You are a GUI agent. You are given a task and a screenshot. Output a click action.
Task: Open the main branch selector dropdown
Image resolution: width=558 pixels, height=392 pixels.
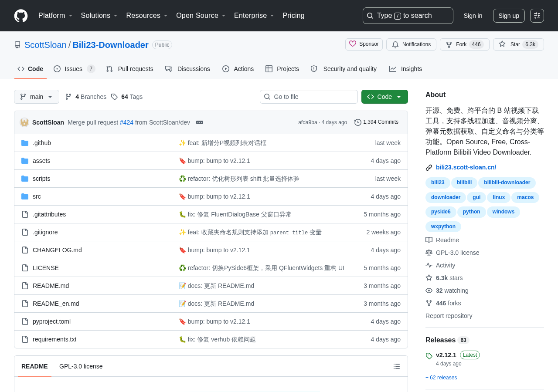(37, 97)
